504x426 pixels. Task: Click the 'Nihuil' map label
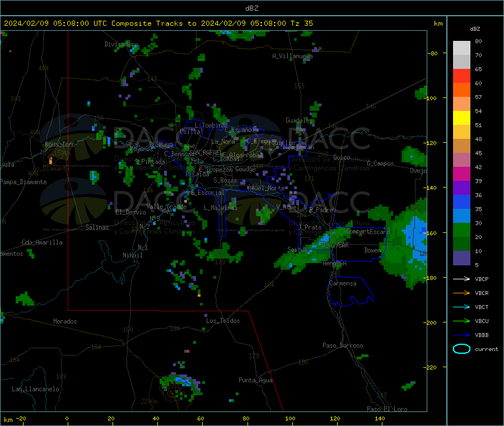point(132,255)
